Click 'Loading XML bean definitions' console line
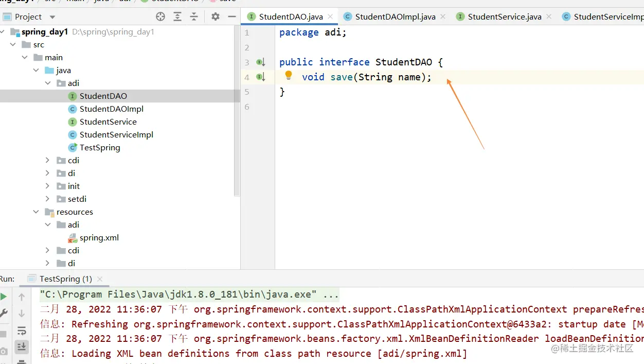644x364 pixels. [x=254, y=354]
